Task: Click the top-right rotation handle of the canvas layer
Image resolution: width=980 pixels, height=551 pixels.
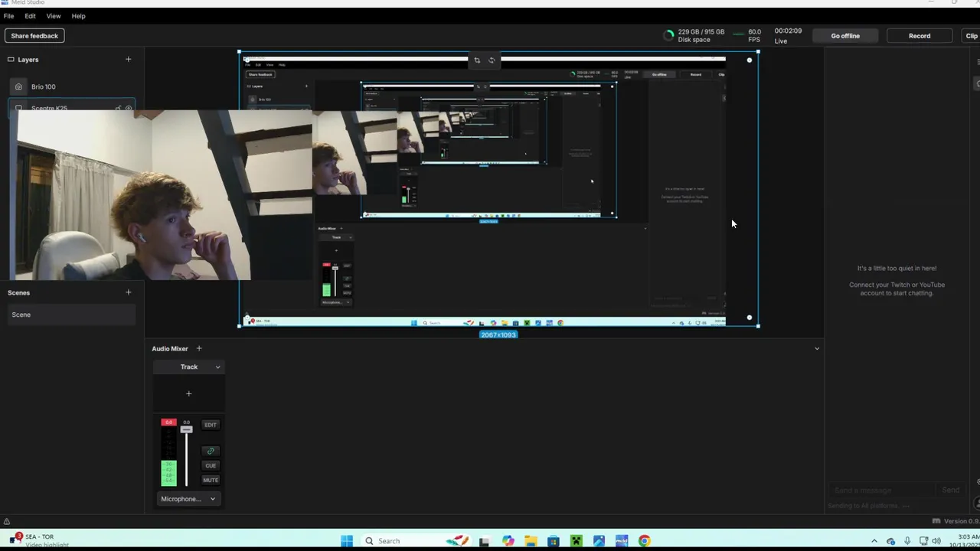Action: tap(750, 60)
